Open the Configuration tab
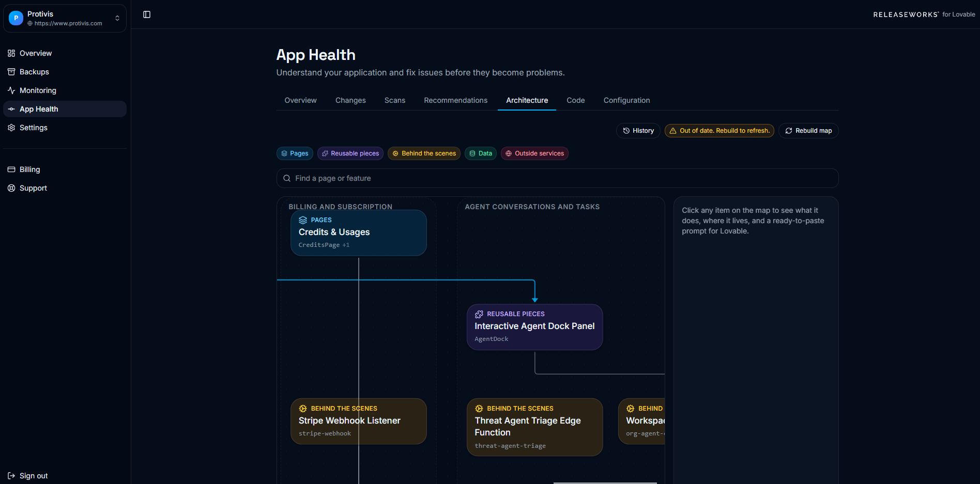The width and height of the screenshot is (980, 484). click(x=626, y=100)
